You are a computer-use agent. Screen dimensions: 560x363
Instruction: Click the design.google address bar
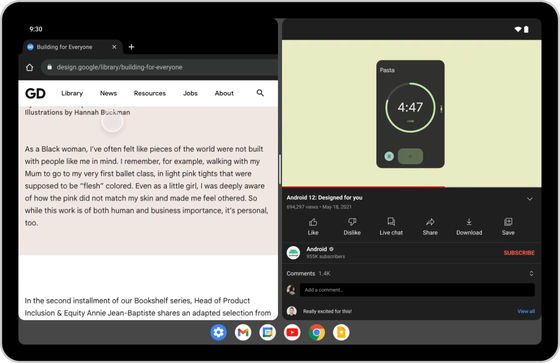159,67
